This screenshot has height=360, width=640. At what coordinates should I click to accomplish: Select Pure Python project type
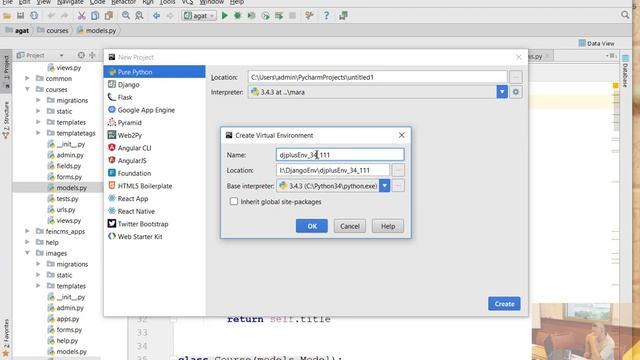point(154,72)
